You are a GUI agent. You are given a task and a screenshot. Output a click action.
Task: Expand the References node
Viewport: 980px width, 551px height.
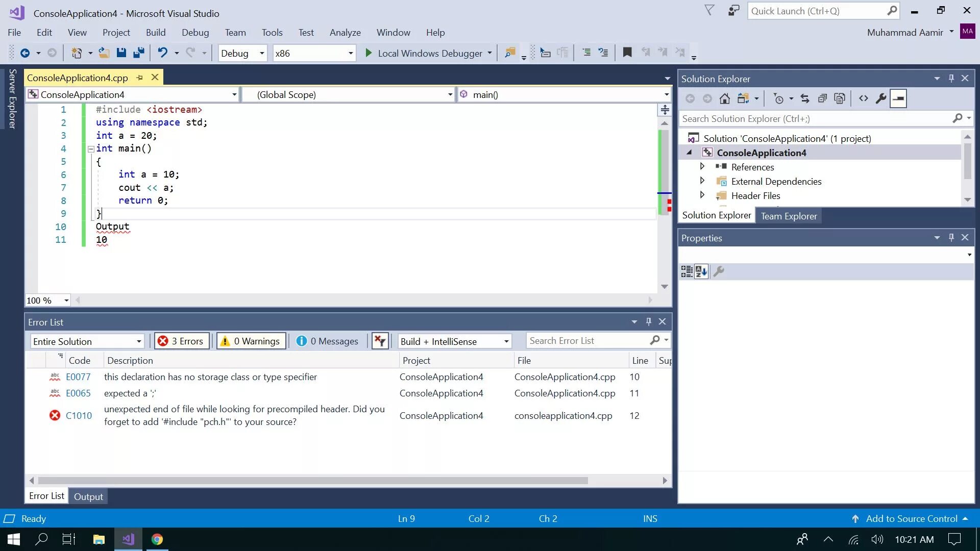point(702,166)
